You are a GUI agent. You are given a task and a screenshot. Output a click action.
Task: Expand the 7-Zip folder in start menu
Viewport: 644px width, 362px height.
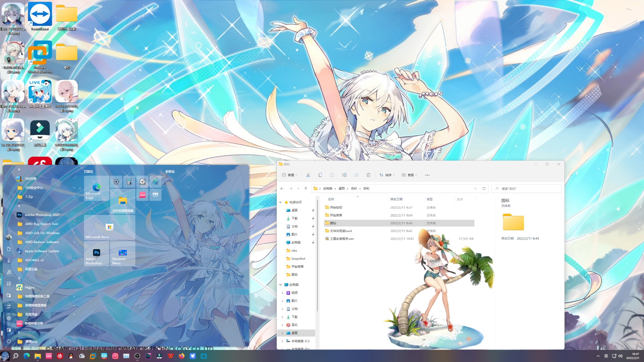74,197
